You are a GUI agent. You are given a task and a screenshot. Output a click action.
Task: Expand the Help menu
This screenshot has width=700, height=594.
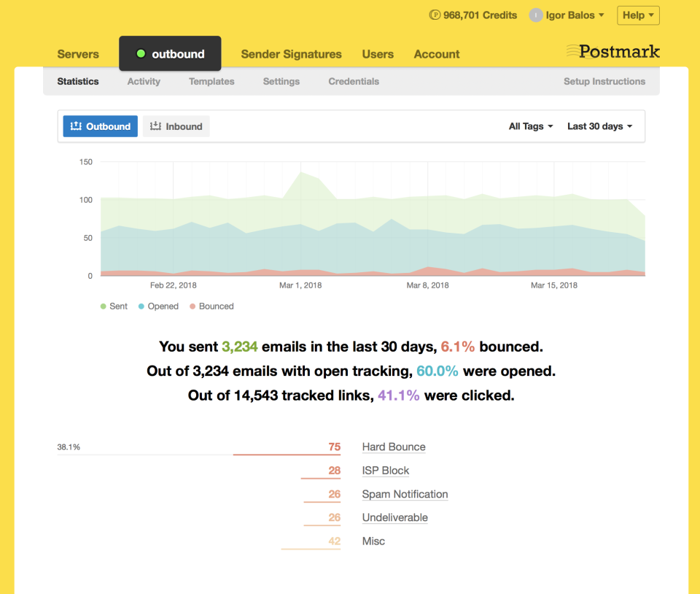pyautogui.click(x=638, y=15)
